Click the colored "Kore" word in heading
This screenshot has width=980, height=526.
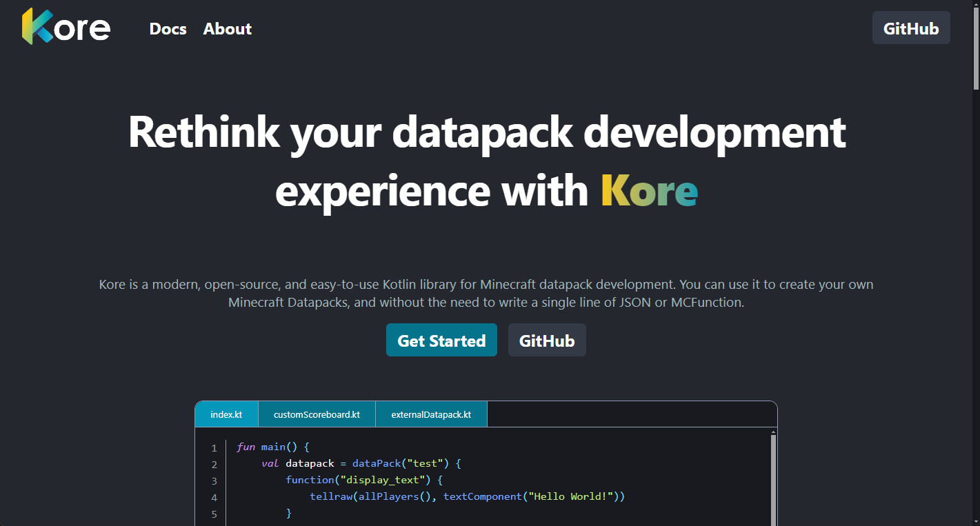(649, 190)
